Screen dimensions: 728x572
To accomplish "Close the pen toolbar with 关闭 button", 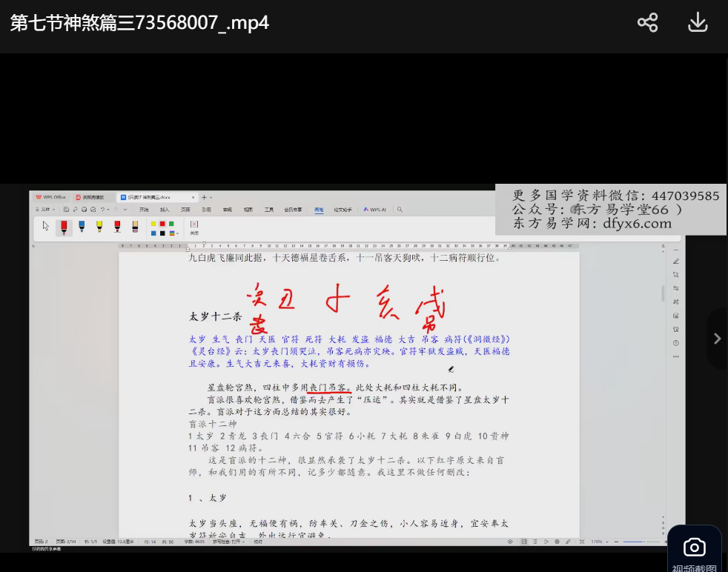I will point(194,227).
